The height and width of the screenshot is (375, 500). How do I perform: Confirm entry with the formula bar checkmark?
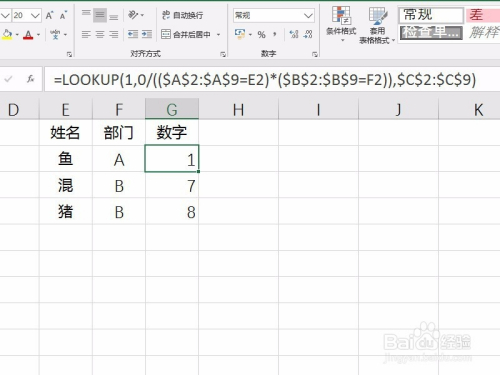(x=8, y=79)
